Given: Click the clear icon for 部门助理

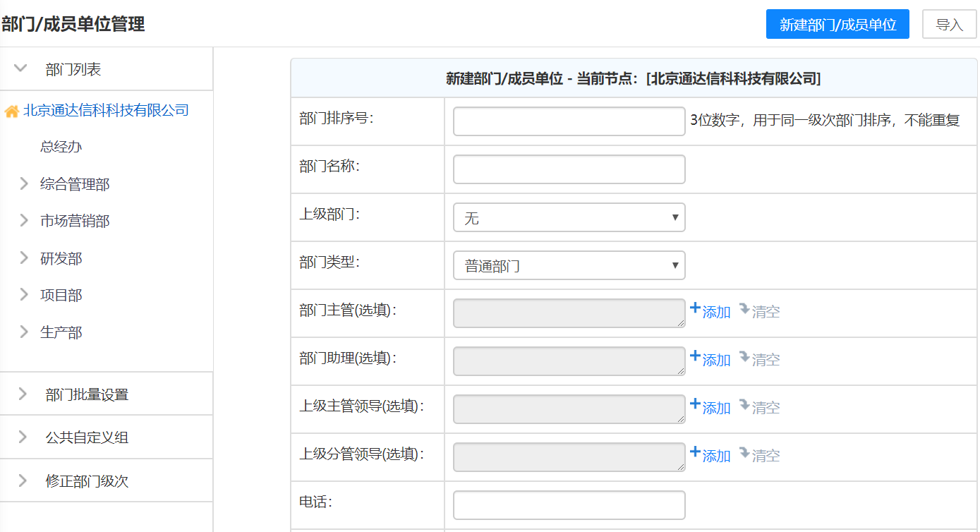Looking at the screenshot, I should coord(744,357).
